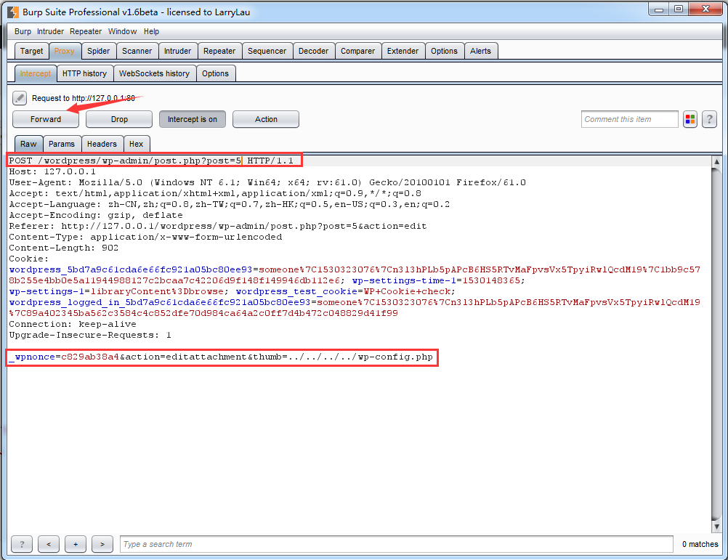This screenshot has width=728, height=560.
Task: Go to previous search match arrow
Action: (x=49, y=544)
